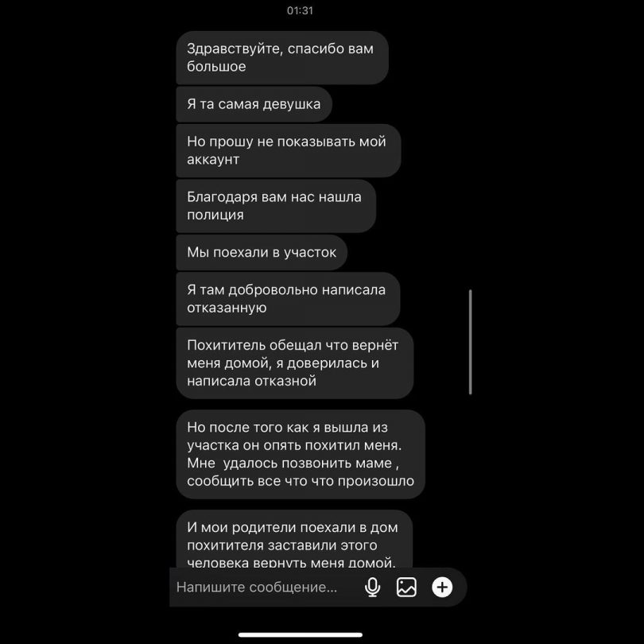The width and height of the screenshot is (644, 644).
Task: Select message starting 'Похититель обещал что вернёт'
Action: click(x=294, y=363)
